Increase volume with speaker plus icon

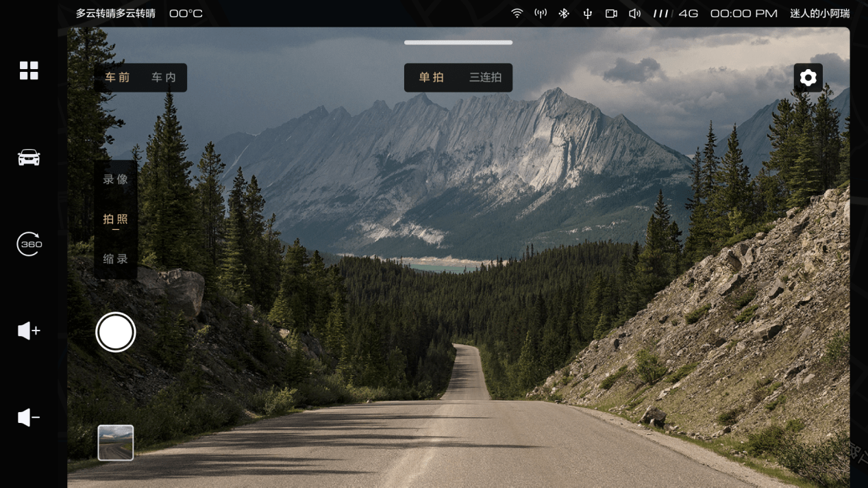coord(29,331)
